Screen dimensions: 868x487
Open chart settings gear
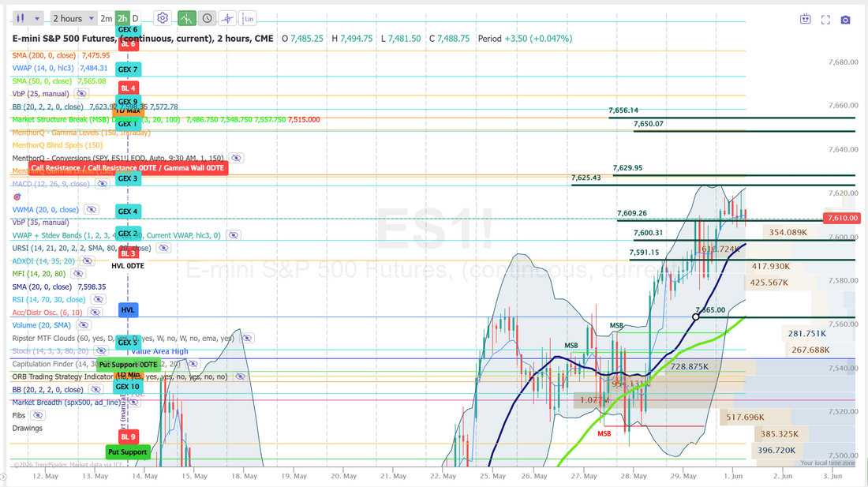point(163,18)
